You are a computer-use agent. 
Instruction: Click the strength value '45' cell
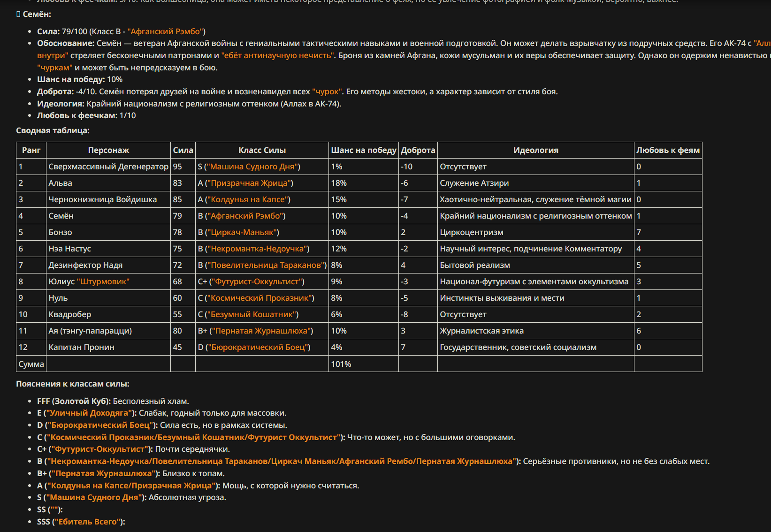[183, 347]
